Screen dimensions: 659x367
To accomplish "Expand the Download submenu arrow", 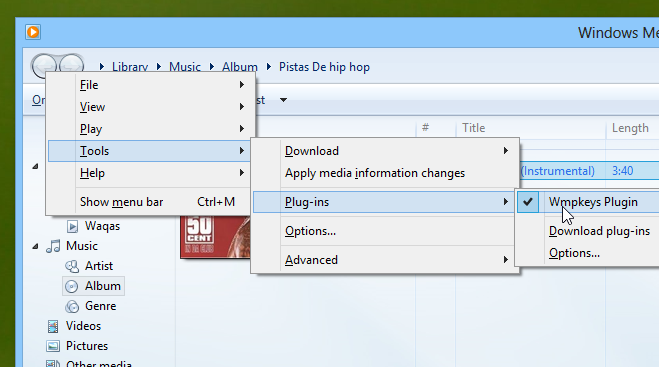I will pyautogui.click(x=506, y=150).
